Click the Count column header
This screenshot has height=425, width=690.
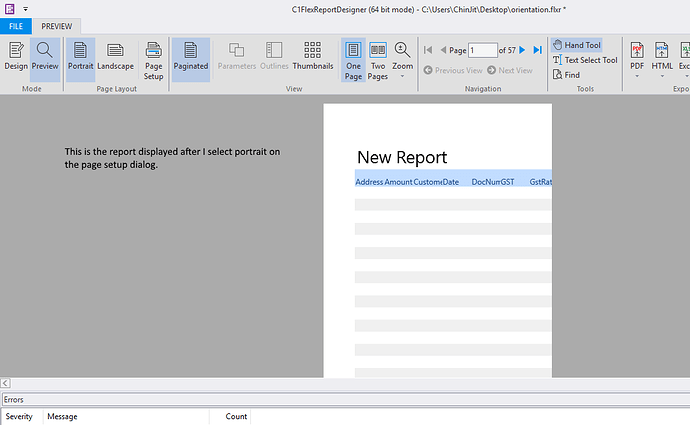(x=236, y=416)
